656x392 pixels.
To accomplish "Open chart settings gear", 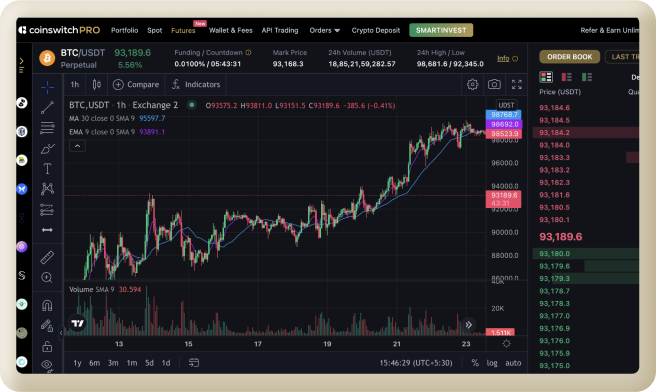I will (x=472, y=85).
